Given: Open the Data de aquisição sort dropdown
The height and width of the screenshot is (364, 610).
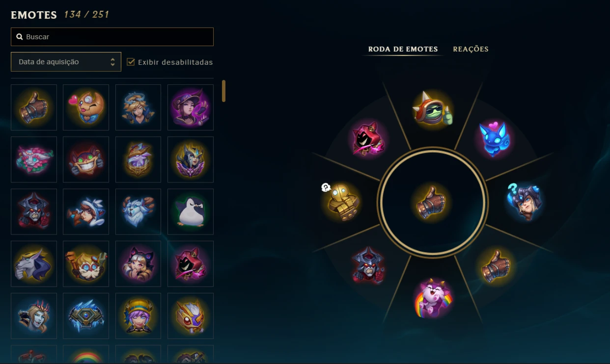Looking at the screenshot, I should (66, 62).
